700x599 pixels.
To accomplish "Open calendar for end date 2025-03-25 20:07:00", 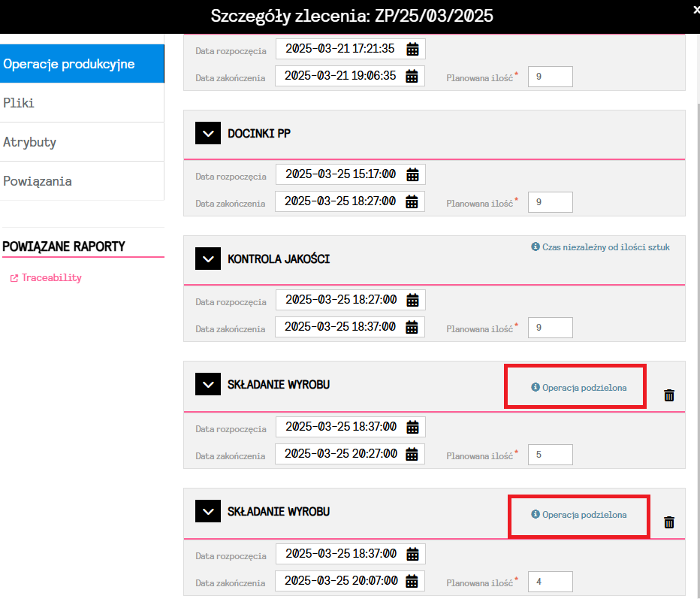I will [412, 581].
